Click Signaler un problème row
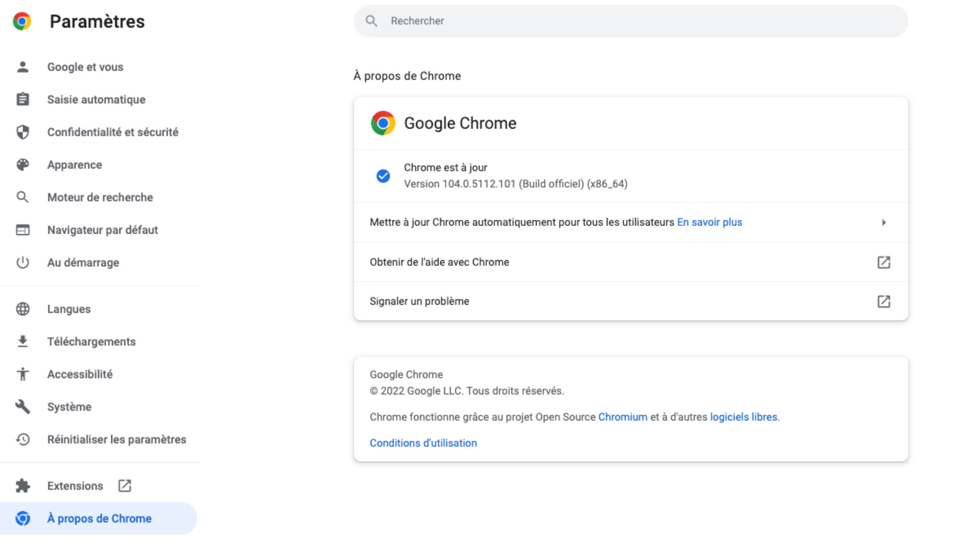 click(631, 302)
